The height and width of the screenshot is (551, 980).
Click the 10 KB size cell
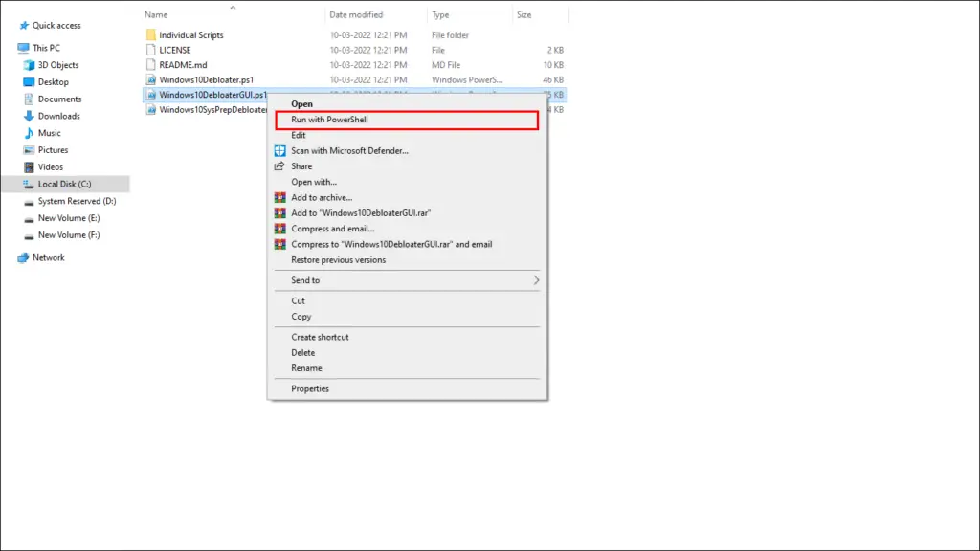(553, 65)
